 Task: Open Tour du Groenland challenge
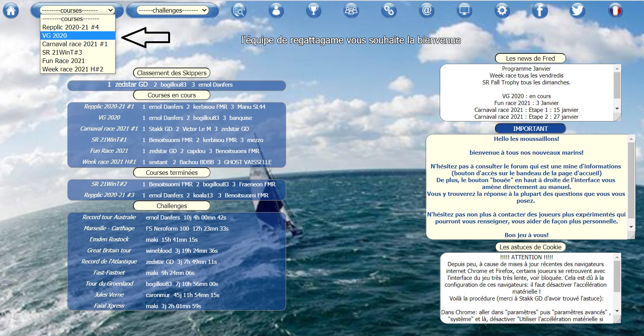[x=109, y=284]
